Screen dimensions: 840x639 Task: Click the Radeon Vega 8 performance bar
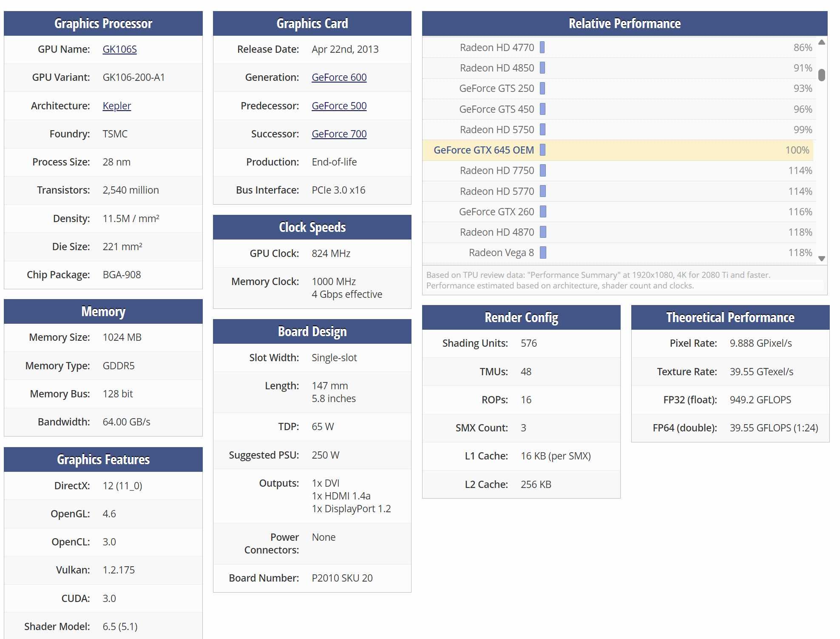pos(543,253)
